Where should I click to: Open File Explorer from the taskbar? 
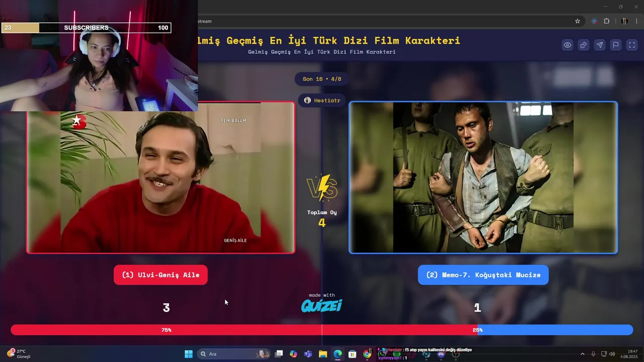323,354
